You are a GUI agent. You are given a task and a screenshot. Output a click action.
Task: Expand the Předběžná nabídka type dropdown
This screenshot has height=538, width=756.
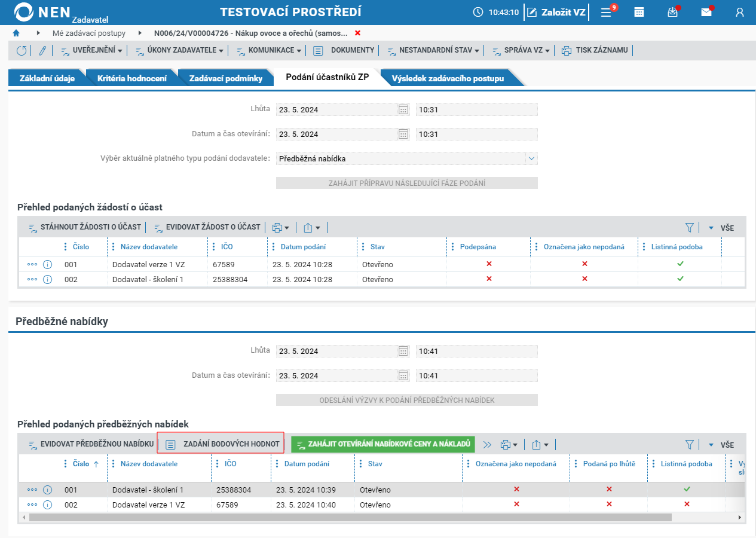point(531,158)
